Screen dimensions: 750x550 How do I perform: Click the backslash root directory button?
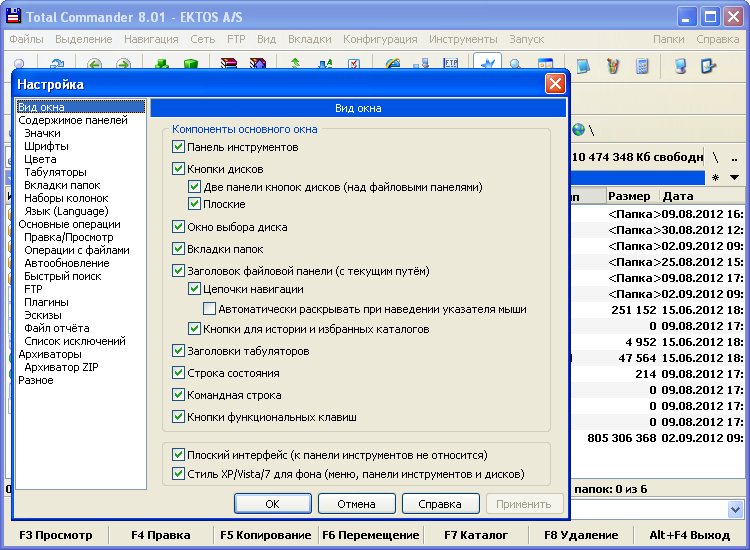click(x=716, y=157)
